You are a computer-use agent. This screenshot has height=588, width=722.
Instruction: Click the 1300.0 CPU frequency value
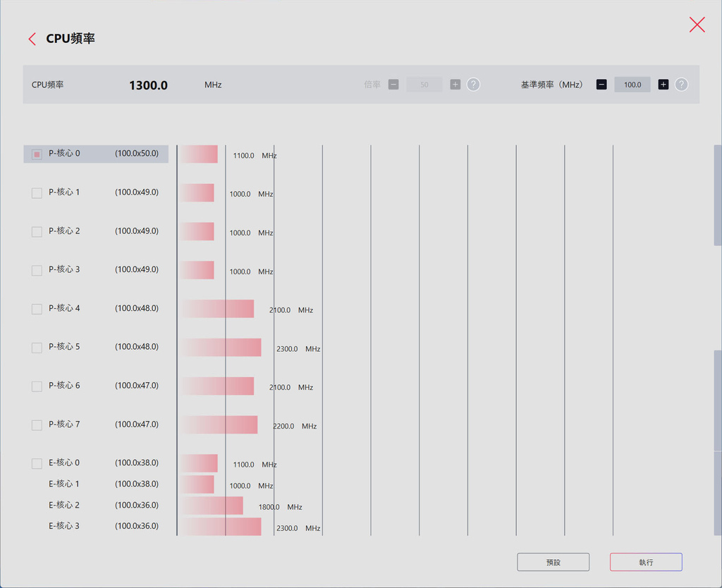click(x=148, y=85)
